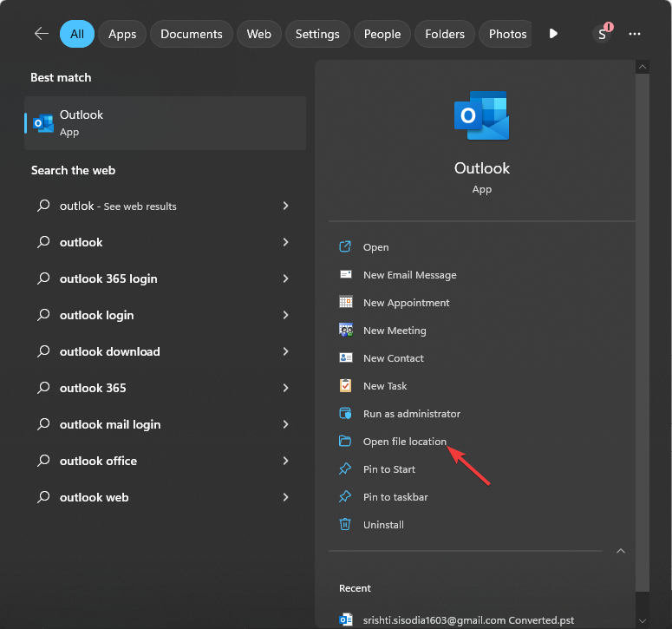This screenshot has width=672, height=629.
Task: Expand the 'outlook office' chevron
Action: point(285,461)
